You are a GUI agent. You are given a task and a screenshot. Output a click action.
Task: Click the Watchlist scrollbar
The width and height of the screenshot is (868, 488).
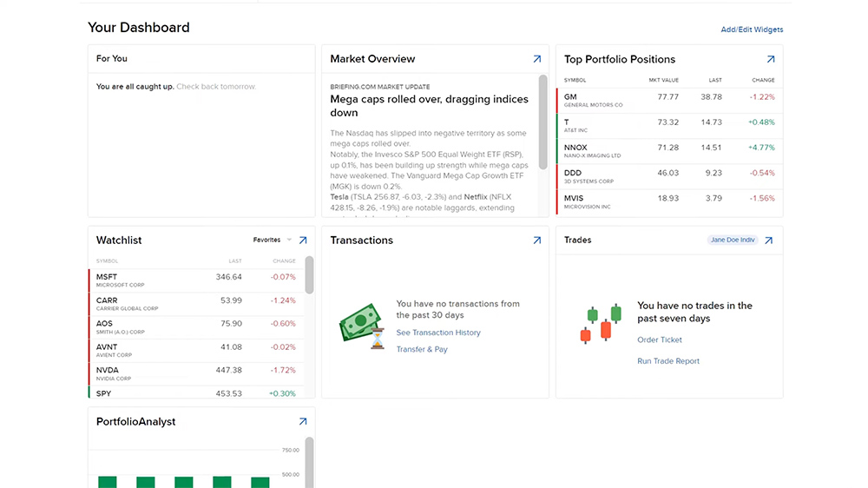(x=309, y=276)
